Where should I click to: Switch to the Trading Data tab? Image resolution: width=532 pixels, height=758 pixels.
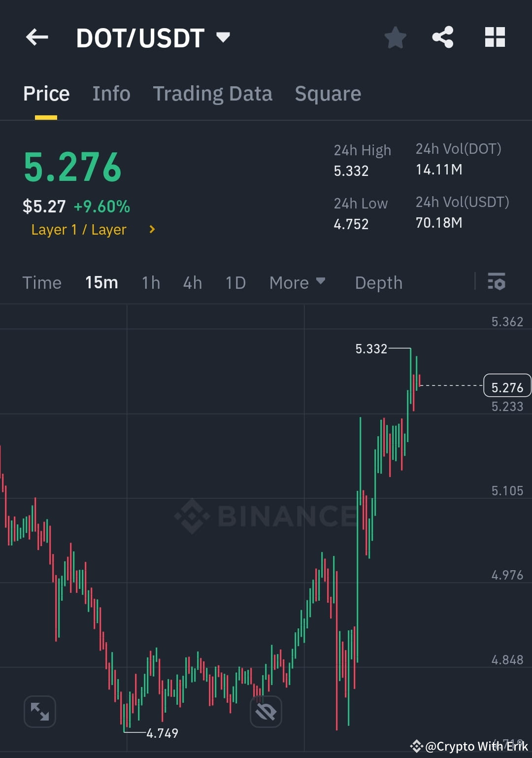(x=213, y=93)
